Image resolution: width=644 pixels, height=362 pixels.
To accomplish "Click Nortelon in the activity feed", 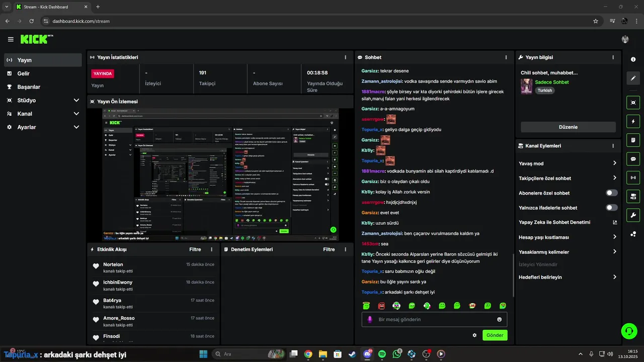I will (x=113, y=264).
